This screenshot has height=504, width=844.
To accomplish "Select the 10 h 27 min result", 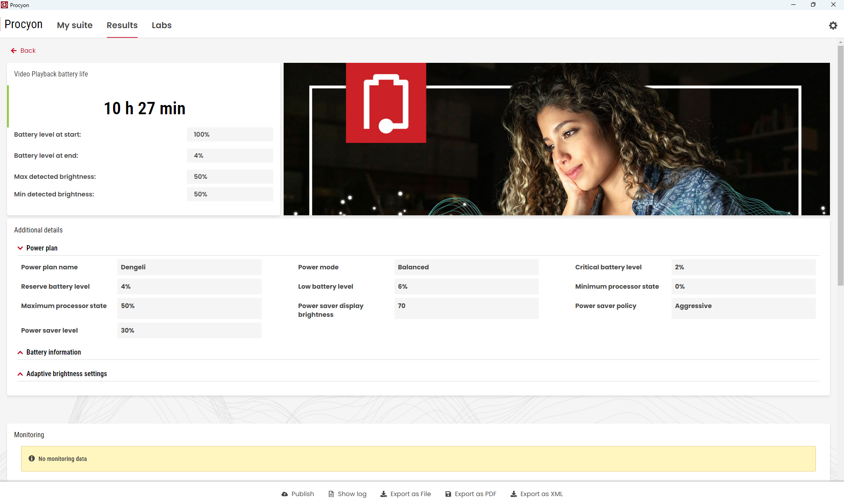I will pos(145,109).
